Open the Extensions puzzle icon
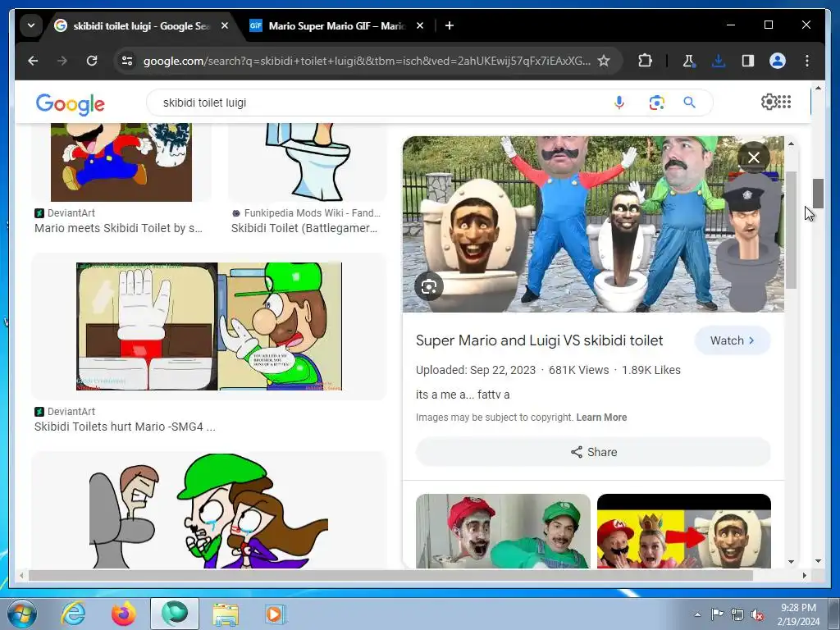This screenshot has height=630, width=840. [x=645, y=61]
